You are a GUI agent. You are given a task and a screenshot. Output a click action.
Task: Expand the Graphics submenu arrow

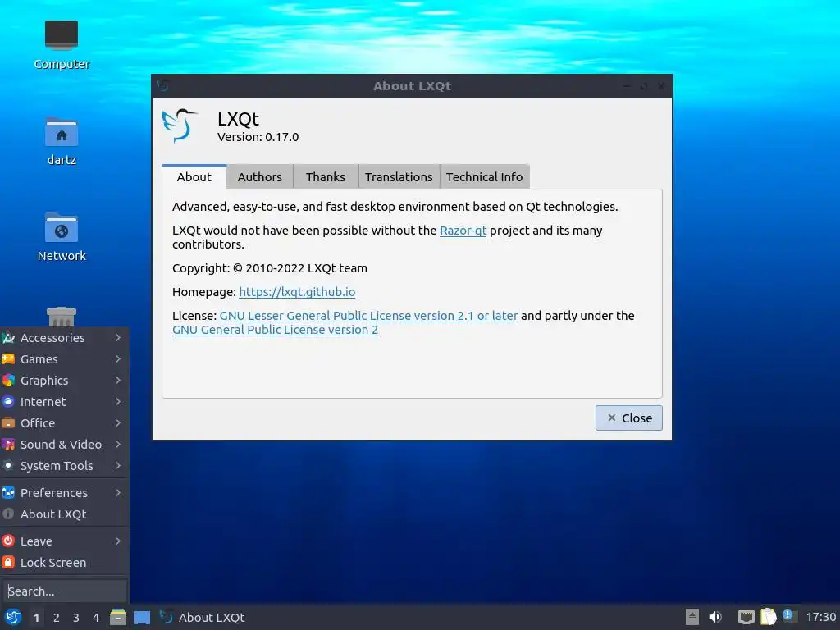[118, 381]
